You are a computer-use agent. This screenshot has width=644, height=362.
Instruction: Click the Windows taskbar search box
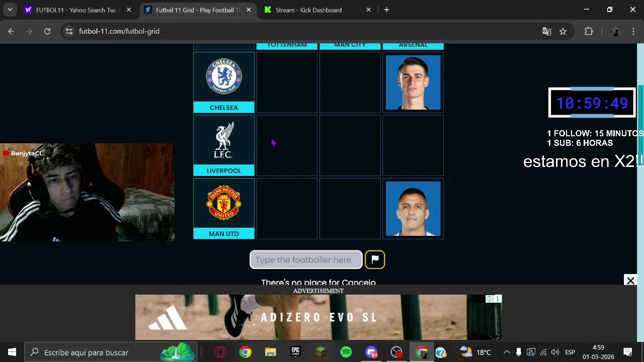tap(112, 352)
